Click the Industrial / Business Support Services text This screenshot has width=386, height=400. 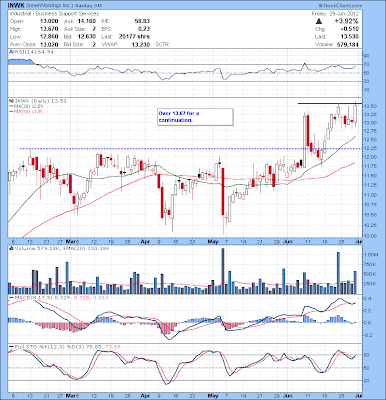tap(54, 14)
